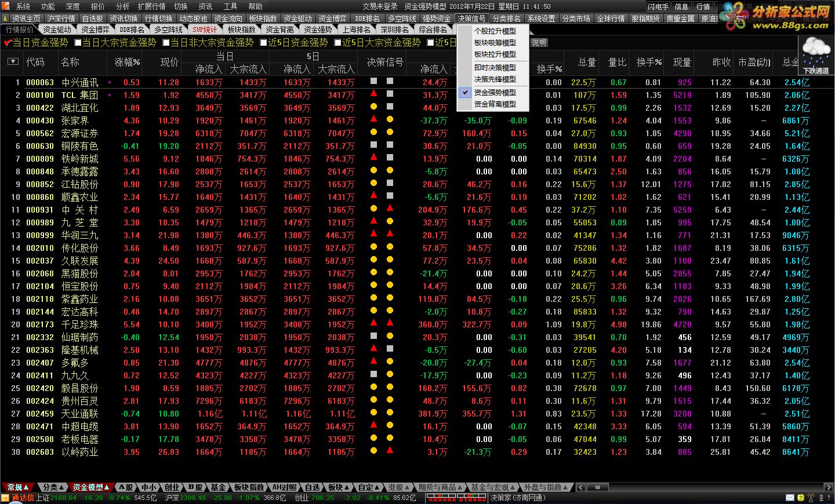835x504 pixels.
Task: Click the 资讯主页 toolbar button
Action: click(27, 19)
